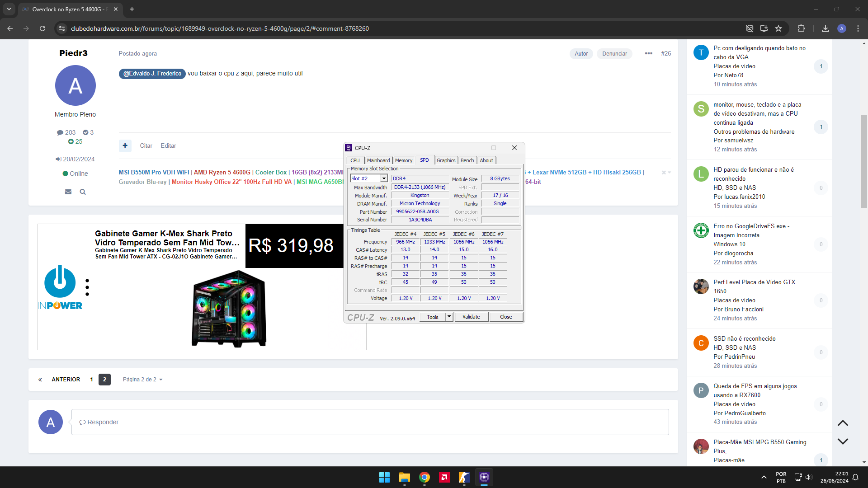Switch to About tab in CPU-Z
Image resolution: width=868 pixels, height=488 pixels.
click(x=486, y=160)
